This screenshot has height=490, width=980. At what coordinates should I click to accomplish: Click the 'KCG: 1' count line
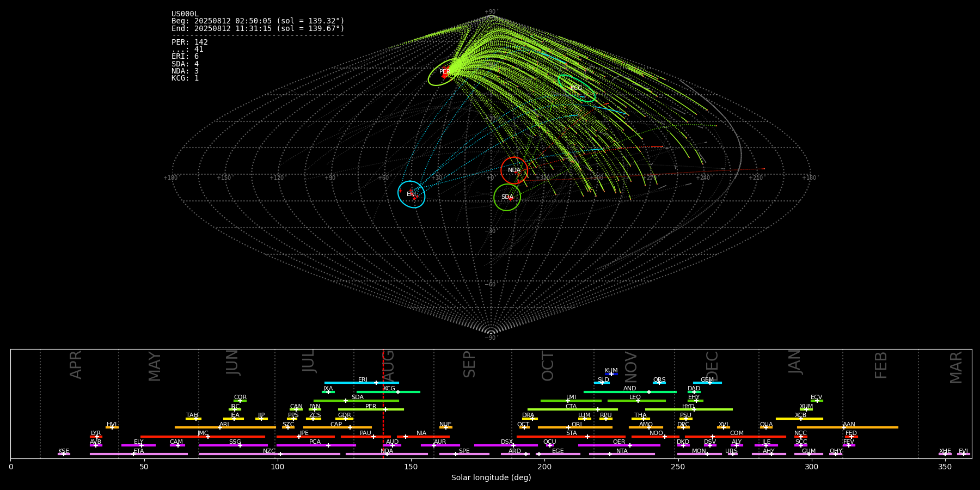pyautogui.click(x=185, y=78)
